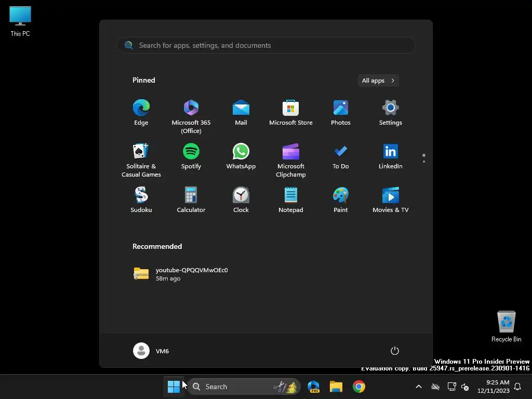The image size is (532, 399).
Task: Launch Notepad
Action: pos(291,200)
